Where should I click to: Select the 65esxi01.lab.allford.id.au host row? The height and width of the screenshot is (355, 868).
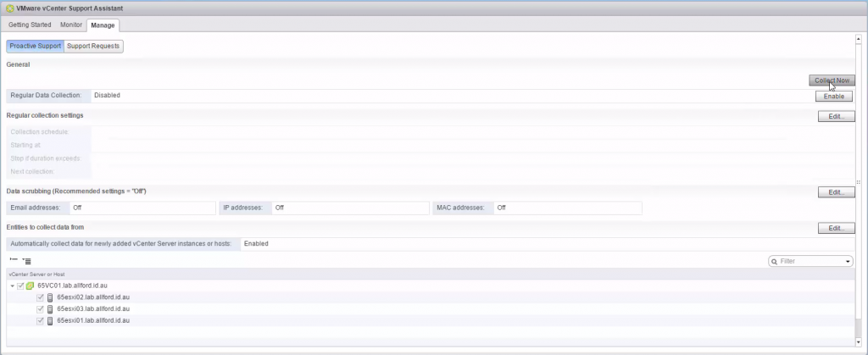point(430,321)
